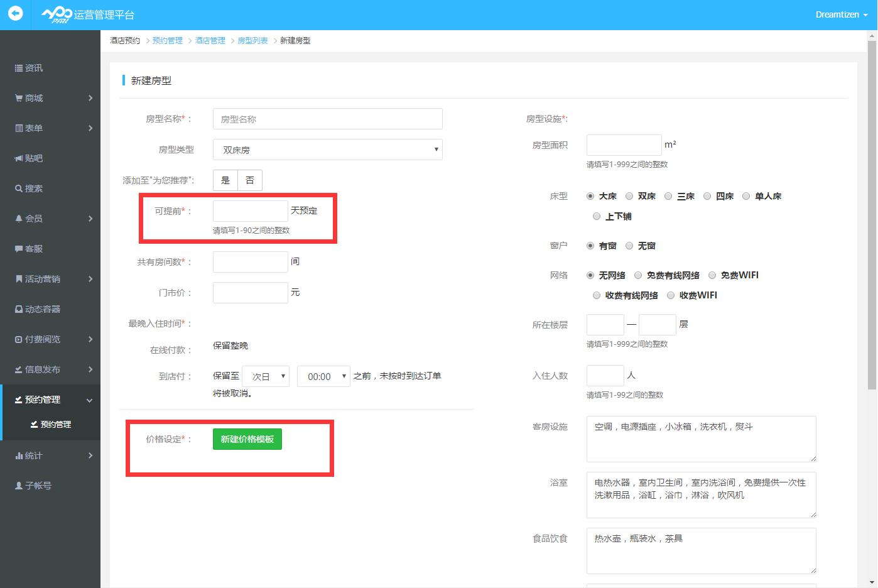Click the 搜索 magnifier icon in sidebar

coord(19,188)
